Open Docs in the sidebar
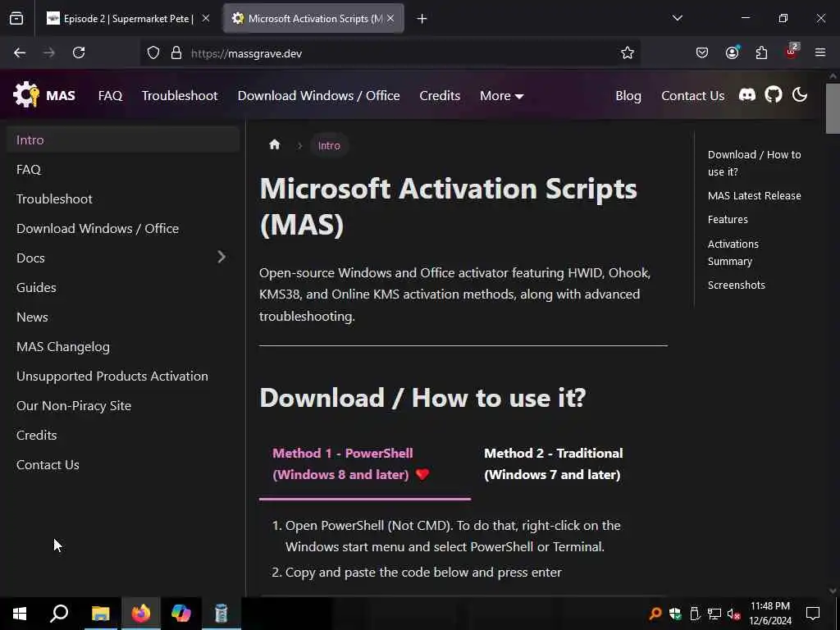The height and width of the screenshot is (630, 840). (30, 258)
